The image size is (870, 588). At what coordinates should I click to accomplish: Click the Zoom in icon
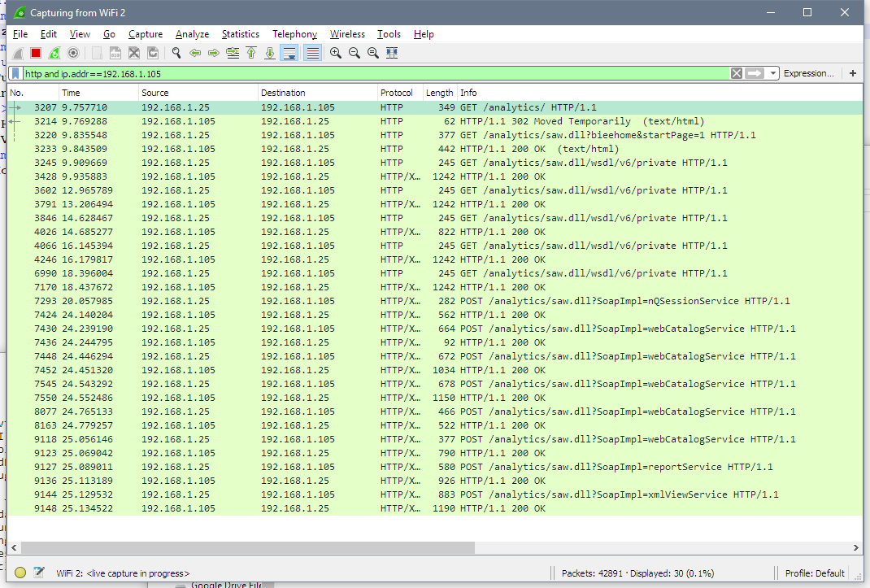(335, 53)
